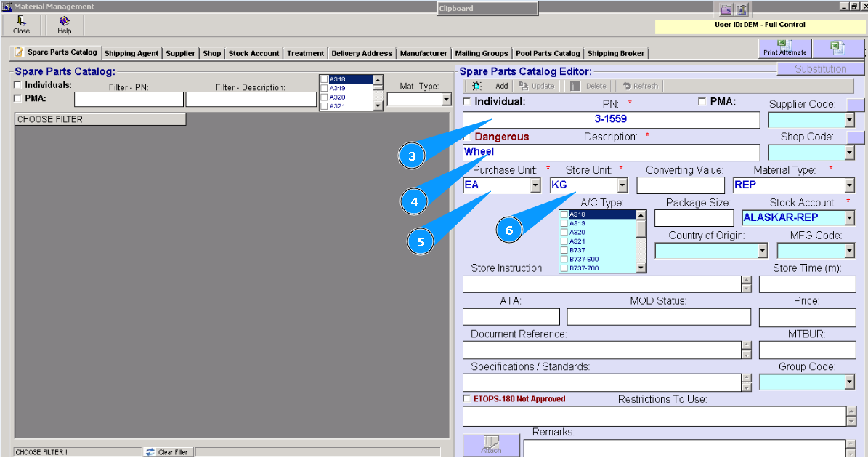Click the MOD Status input field
This screenshot has height=458, width=868.
659,317
